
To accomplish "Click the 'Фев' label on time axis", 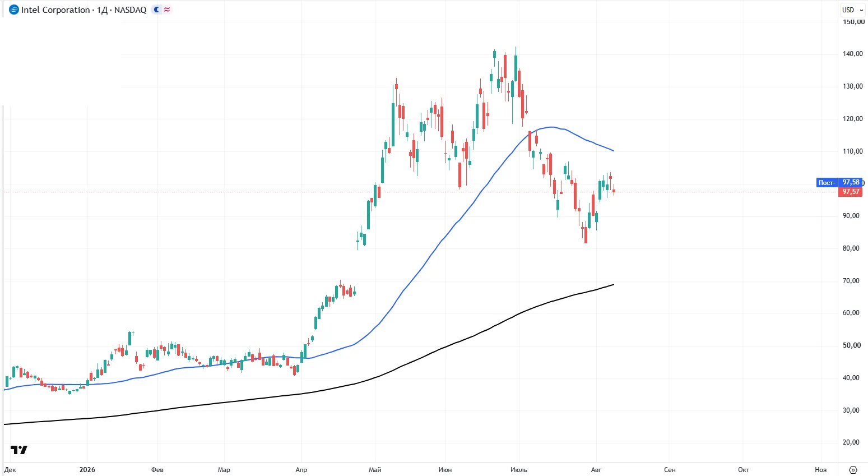I will pos(157,470).
